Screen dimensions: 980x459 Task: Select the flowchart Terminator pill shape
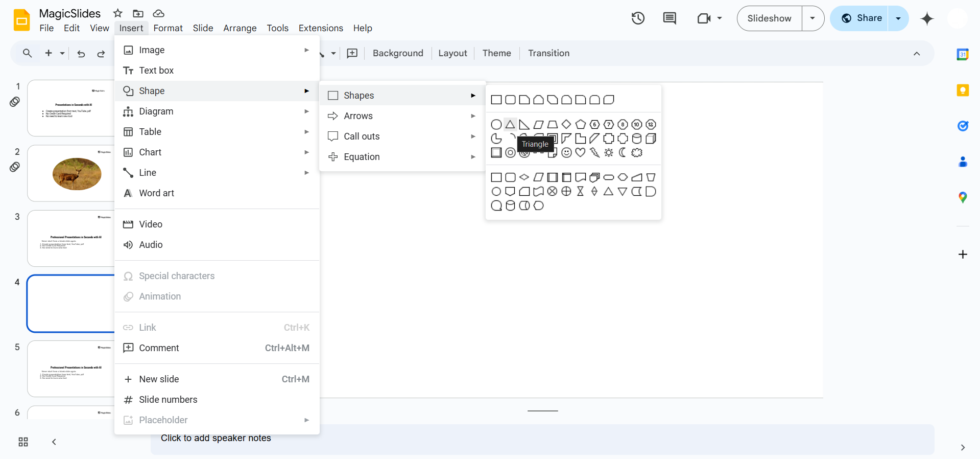coord(609,177)
